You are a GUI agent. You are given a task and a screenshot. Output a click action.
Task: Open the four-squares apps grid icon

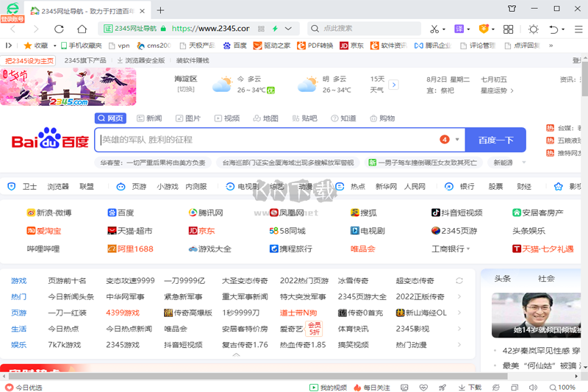508,29
